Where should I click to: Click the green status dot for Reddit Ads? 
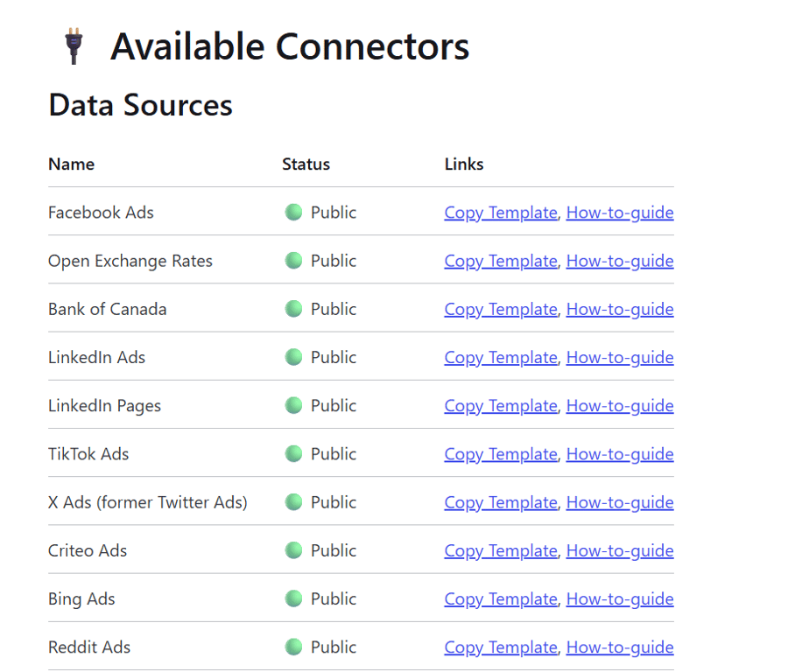pos(293,647)
